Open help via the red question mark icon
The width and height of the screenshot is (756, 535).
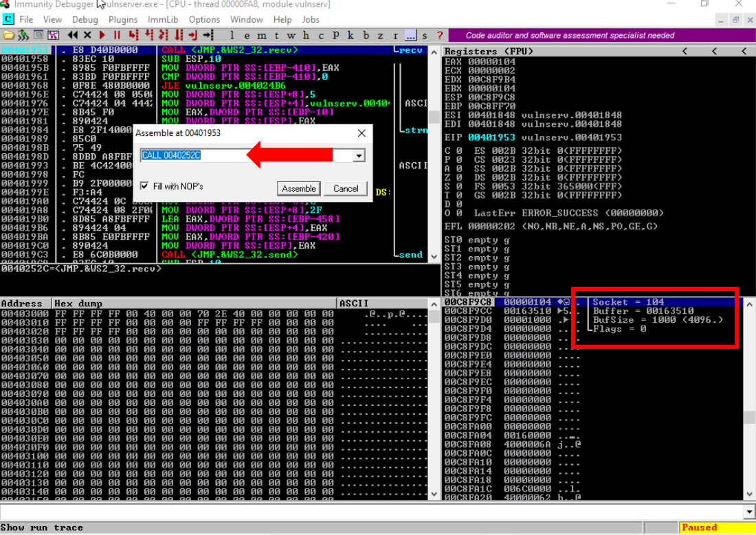point(440,35)
